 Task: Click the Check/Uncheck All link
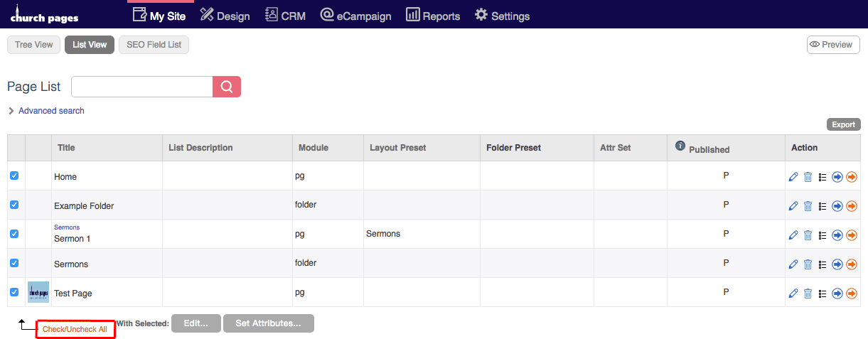pos(75,330)
